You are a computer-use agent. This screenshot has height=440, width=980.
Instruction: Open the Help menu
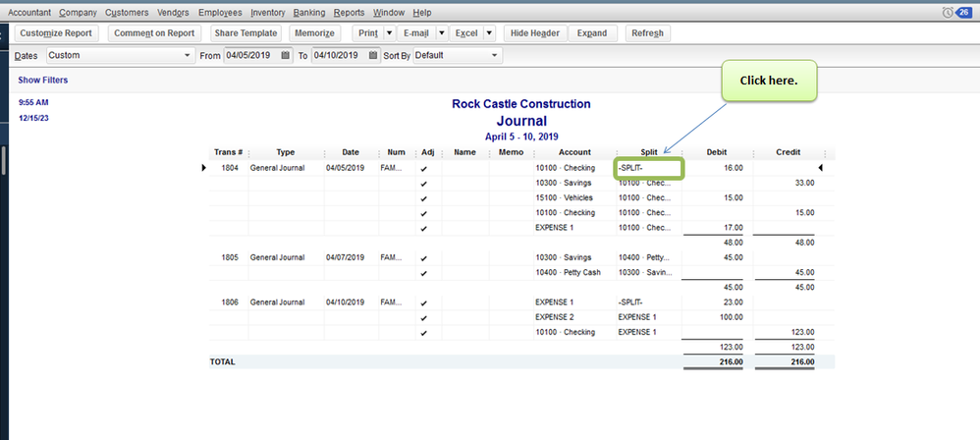422,13
